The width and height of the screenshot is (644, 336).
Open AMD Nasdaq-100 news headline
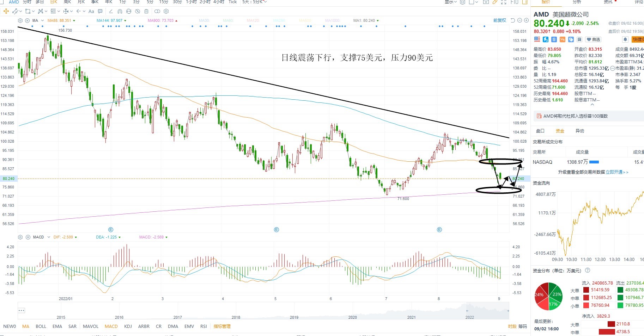point(575,116)
